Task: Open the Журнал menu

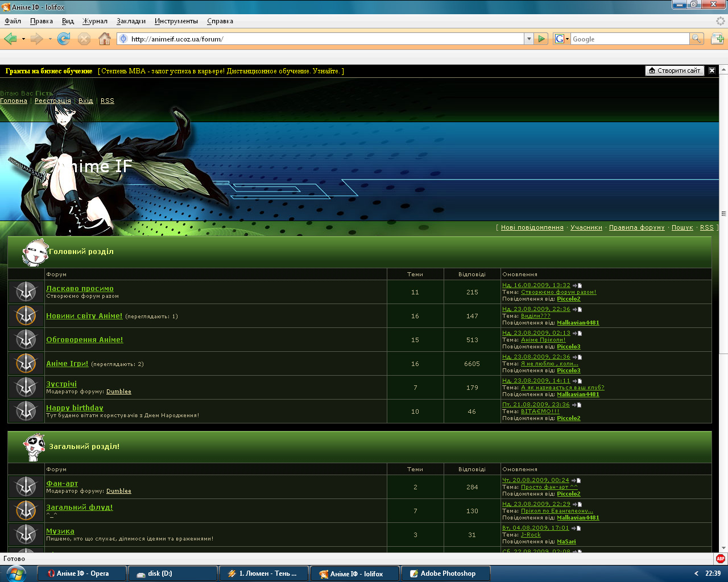Action: pos(95,21)
